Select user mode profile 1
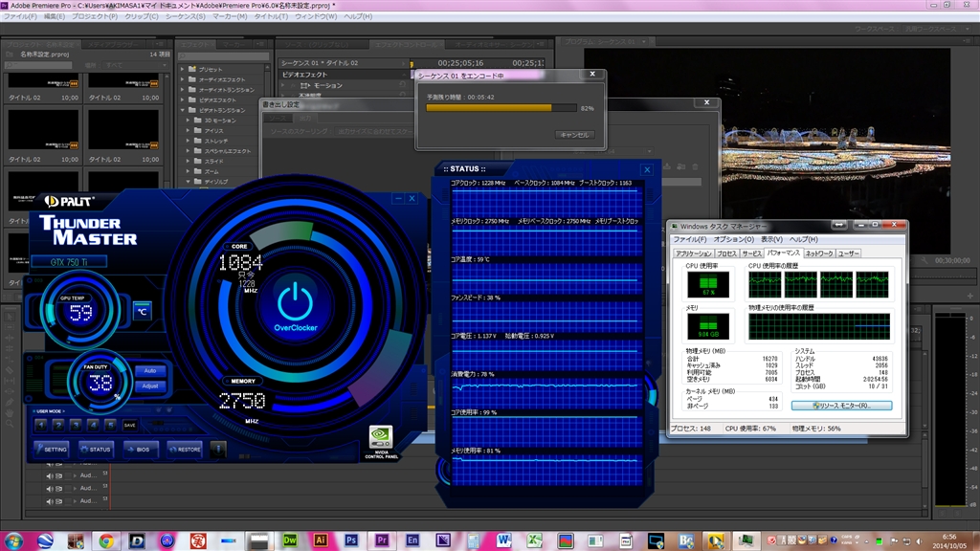 coord(41,424)
